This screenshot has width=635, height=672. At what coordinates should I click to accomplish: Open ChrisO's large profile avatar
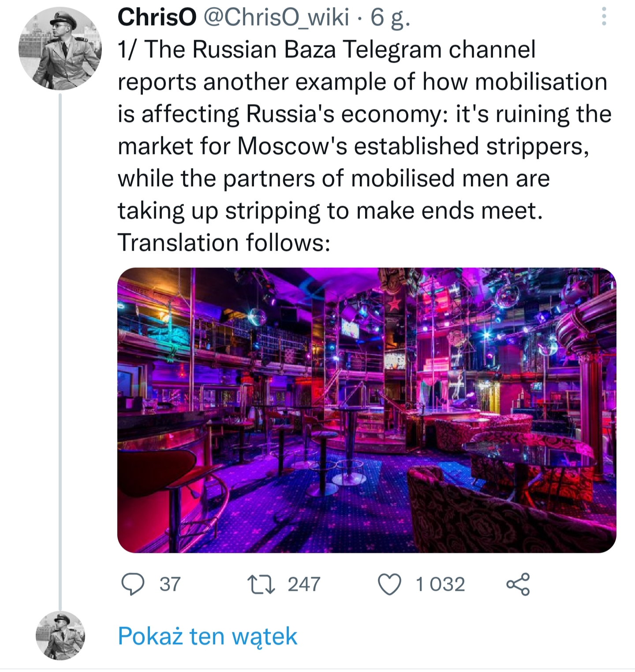point(60,49)
